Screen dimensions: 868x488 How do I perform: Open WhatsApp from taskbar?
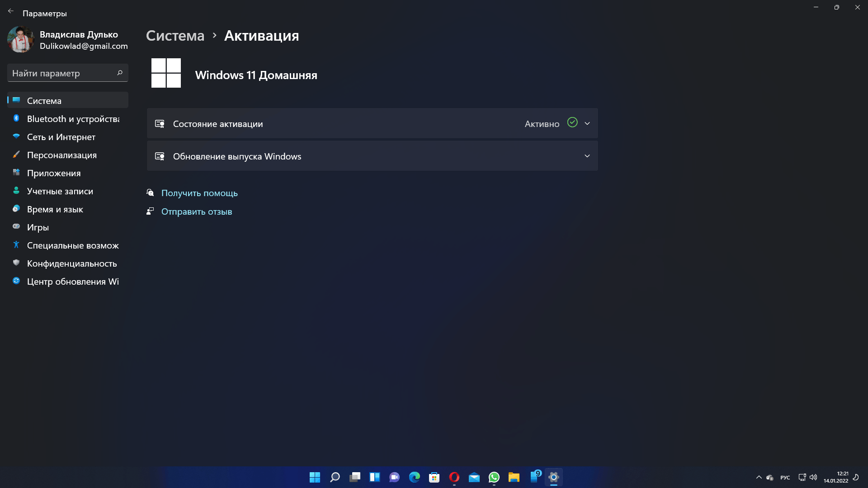[x=494, y=477]
